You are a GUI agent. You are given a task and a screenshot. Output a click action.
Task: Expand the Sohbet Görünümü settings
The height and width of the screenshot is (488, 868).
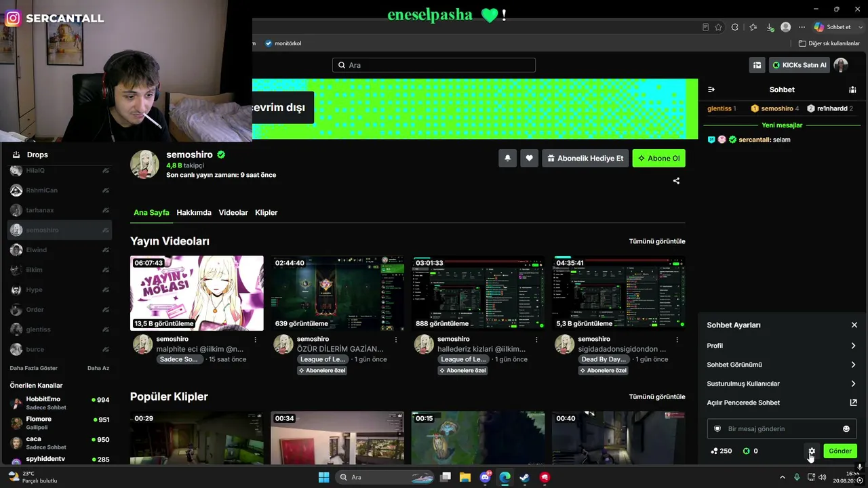pos(781,365)
